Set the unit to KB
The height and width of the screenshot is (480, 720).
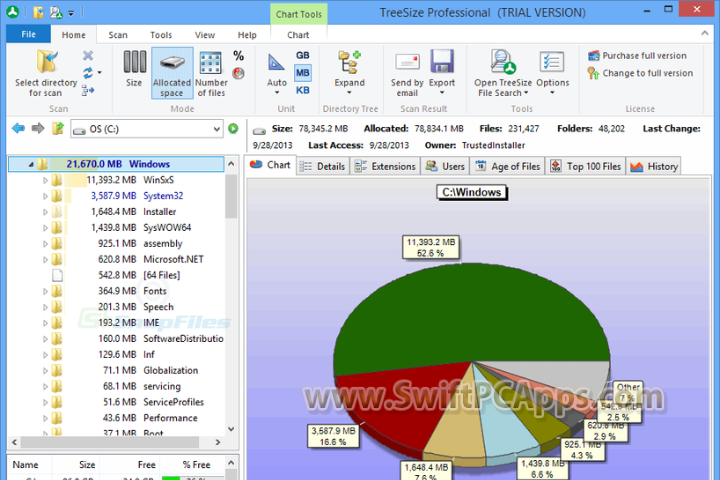click(302, 90)
